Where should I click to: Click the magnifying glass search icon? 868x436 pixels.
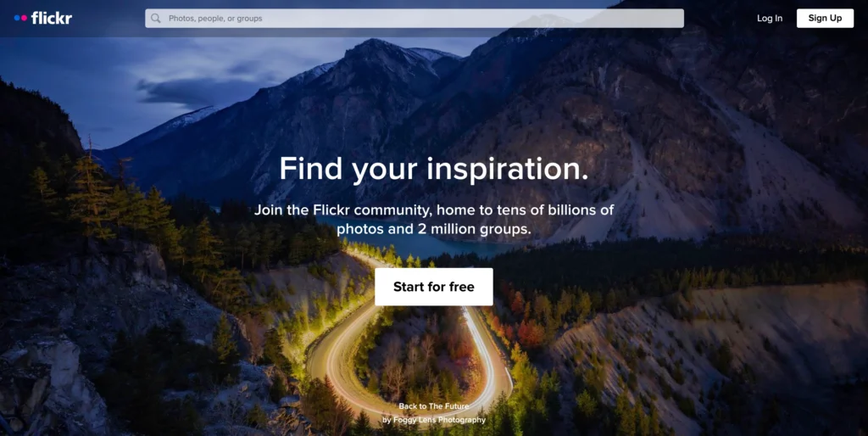tap(156, 19)
